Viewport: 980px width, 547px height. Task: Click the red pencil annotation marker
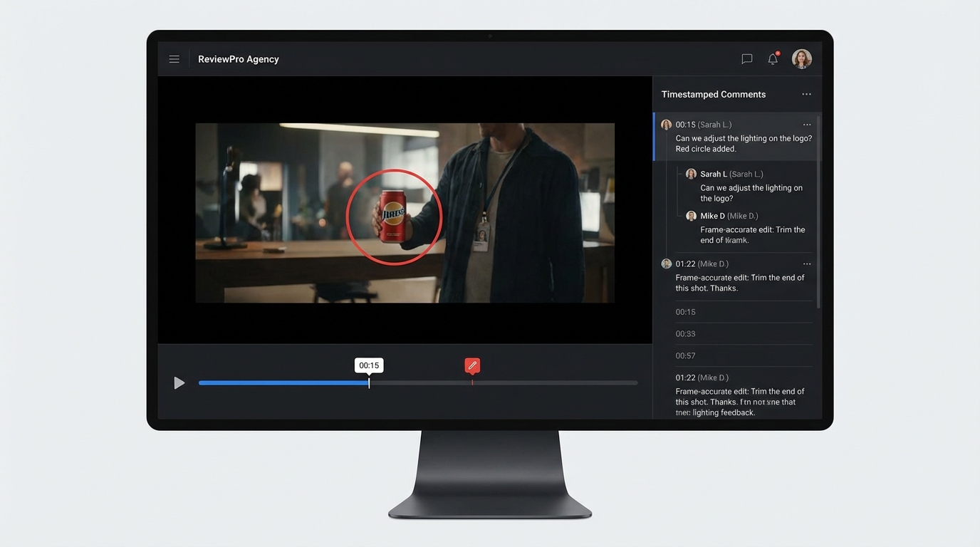471,365
